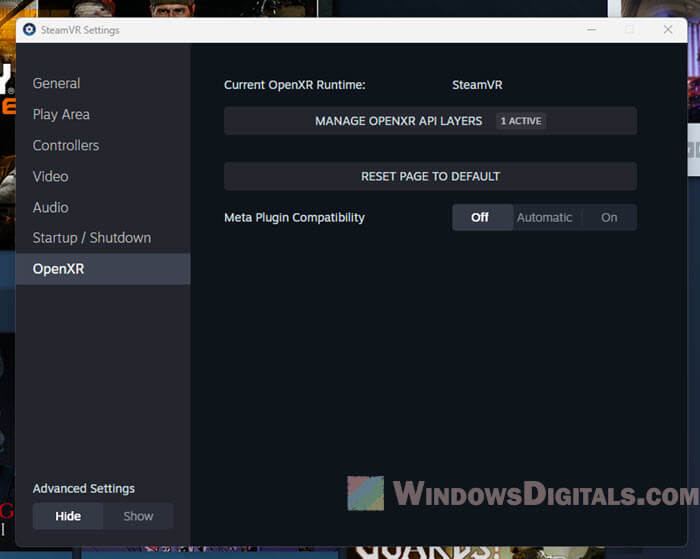Set Meta Plugin Compatibility to Off
The image size is (700, 559).
tap(482, 217)
